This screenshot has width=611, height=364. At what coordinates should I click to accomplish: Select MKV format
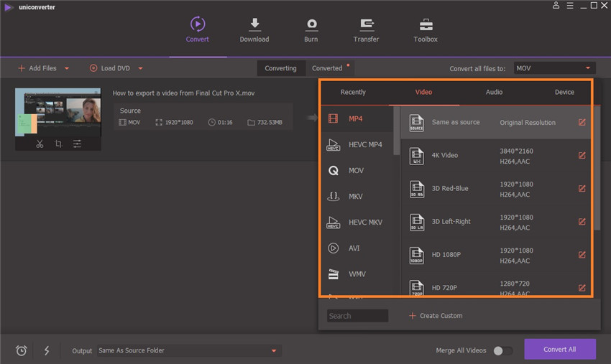click(357, 196)
